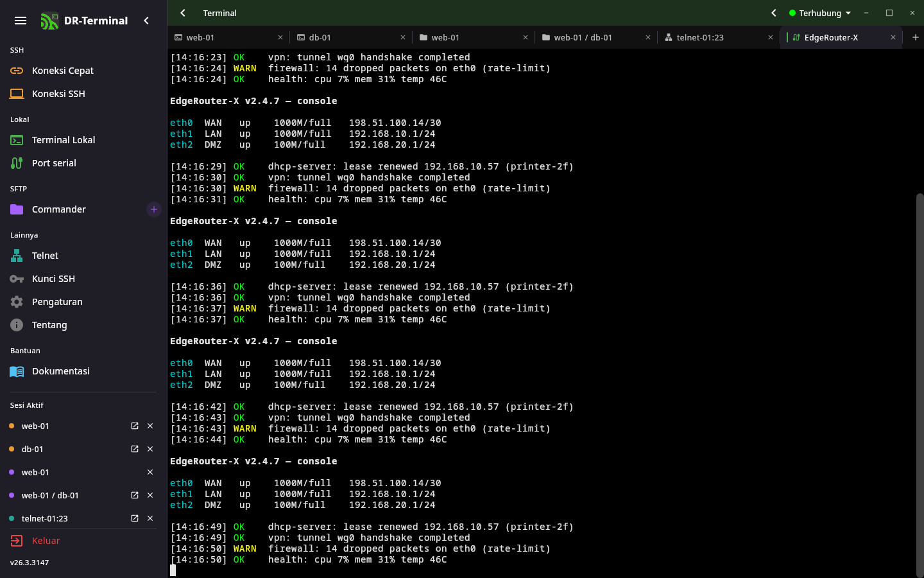The height and width of the screenshot is (578, 924).
Task: Maximize the application window
Action: tap(889, 13)
